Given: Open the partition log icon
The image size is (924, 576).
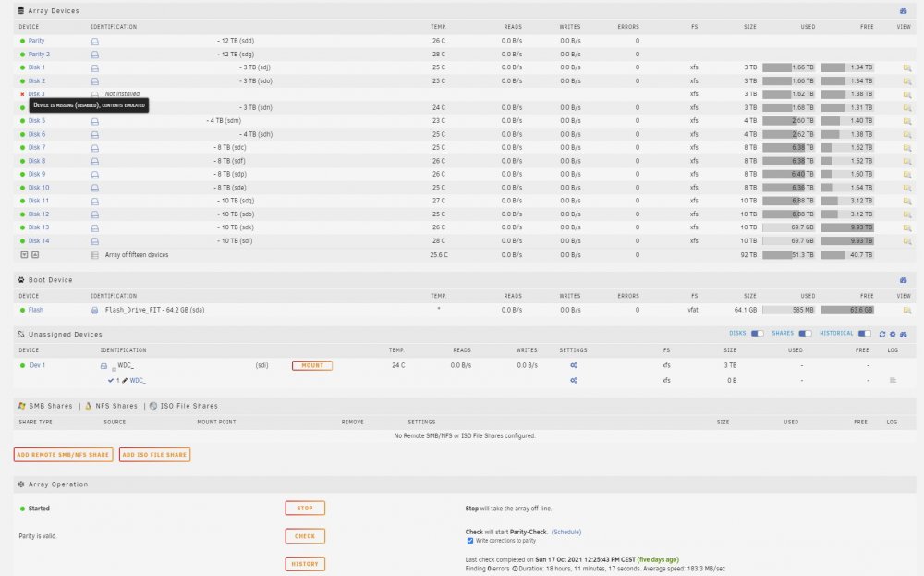Looking at the screenshot, I should click(893, 381).
